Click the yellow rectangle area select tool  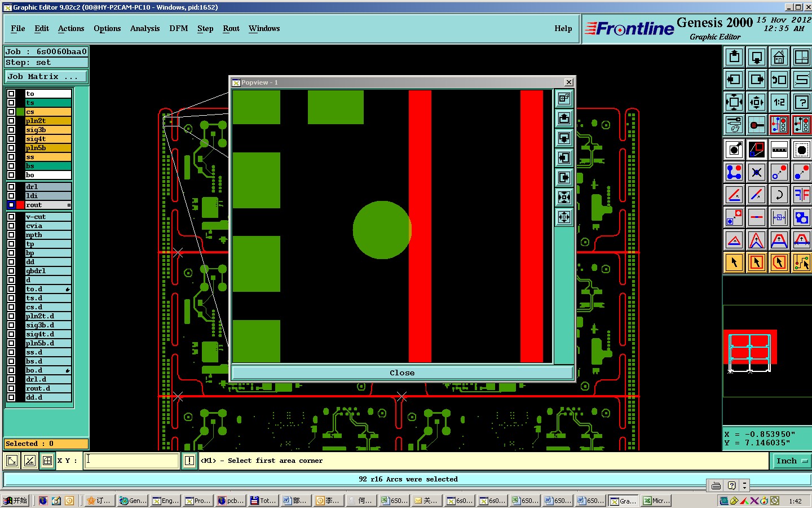(x=757, y=262)
